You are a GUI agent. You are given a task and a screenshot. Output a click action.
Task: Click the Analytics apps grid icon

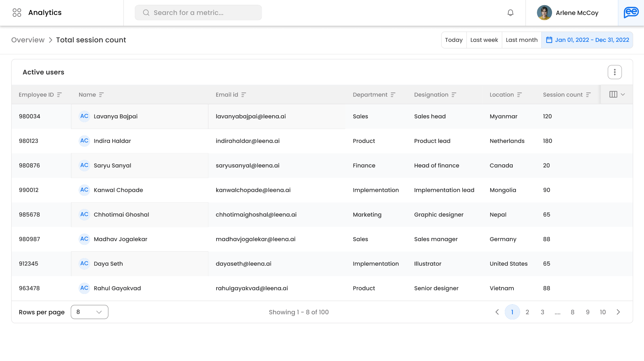tap(17, 12)
